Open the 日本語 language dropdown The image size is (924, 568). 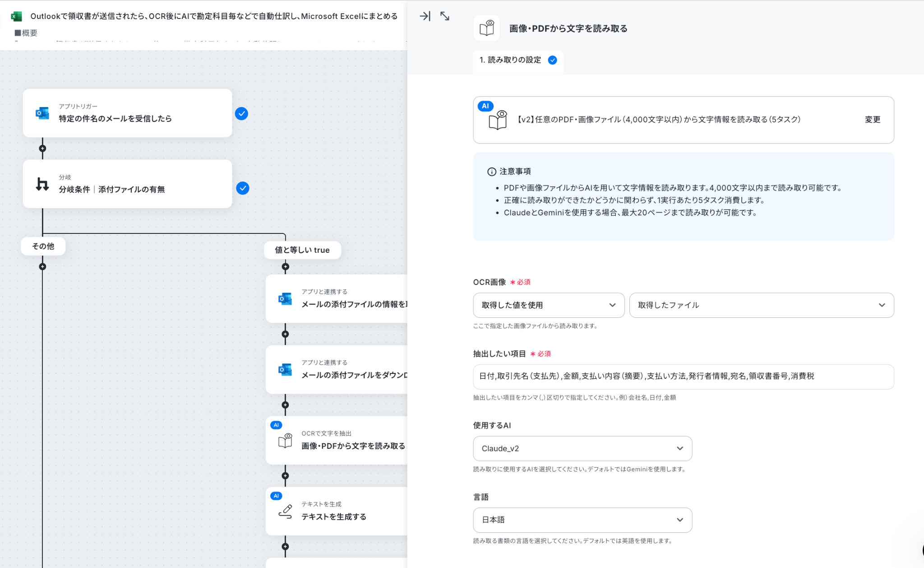(582, 520)
